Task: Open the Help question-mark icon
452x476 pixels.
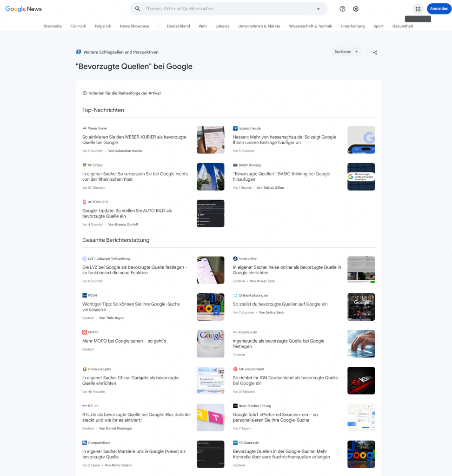Action: (342, 9)
